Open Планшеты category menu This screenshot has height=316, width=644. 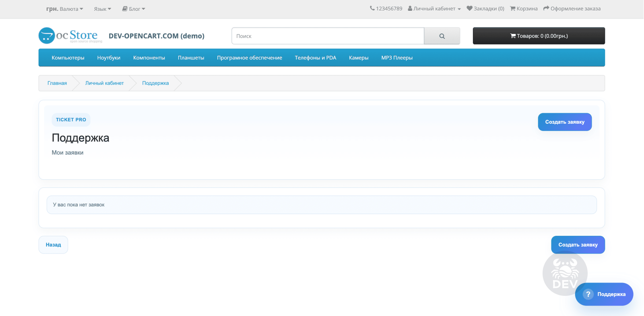point(191,58)
